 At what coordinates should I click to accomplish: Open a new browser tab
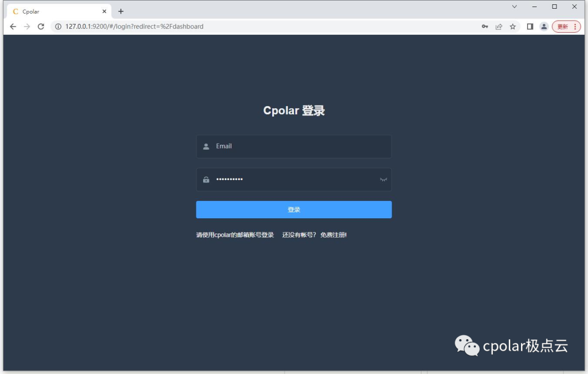coord(121,11)
